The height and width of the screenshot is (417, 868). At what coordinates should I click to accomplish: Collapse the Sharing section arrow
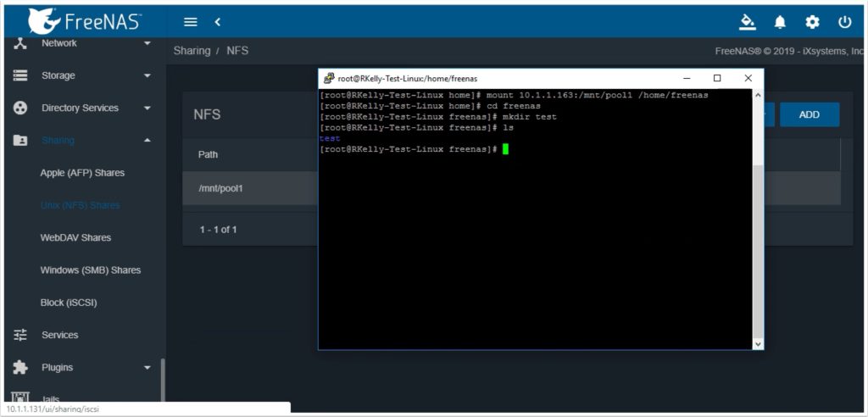(147, 140)
